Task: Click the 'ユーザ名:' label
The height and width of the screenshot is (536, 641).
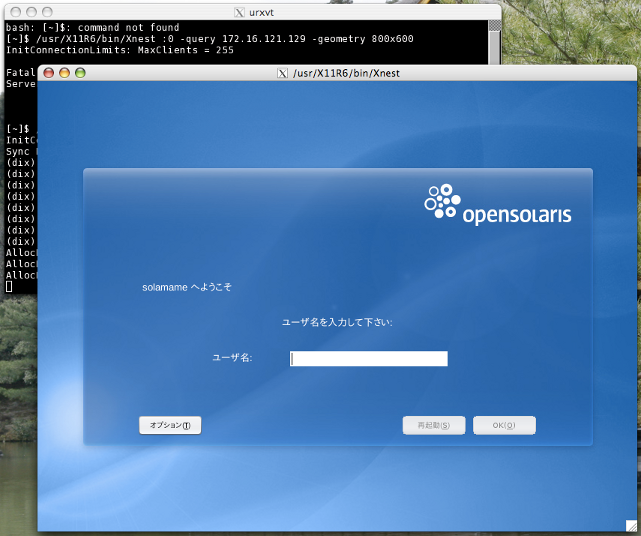Action: coord(232,358)
